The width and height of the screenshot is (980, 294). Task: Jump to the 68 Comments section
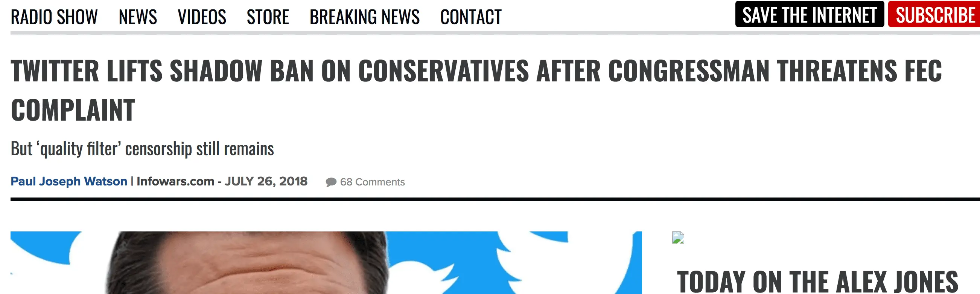tap(372, 182)
